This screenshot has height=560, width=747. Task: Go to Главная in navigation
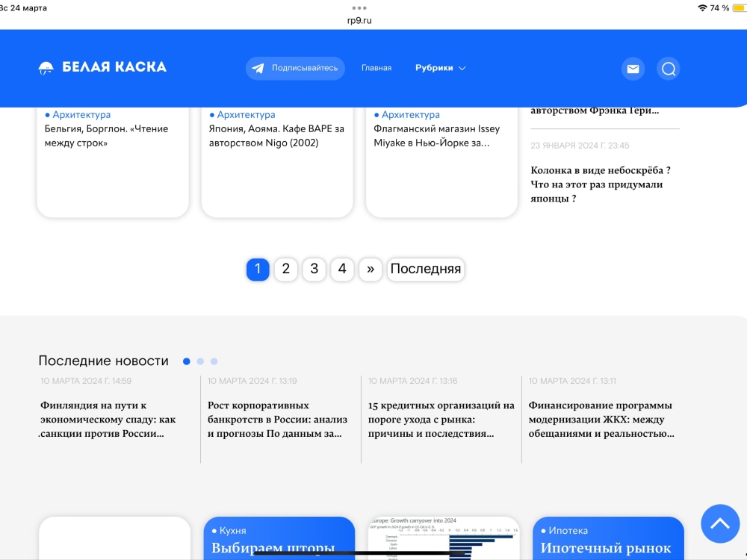376,68
